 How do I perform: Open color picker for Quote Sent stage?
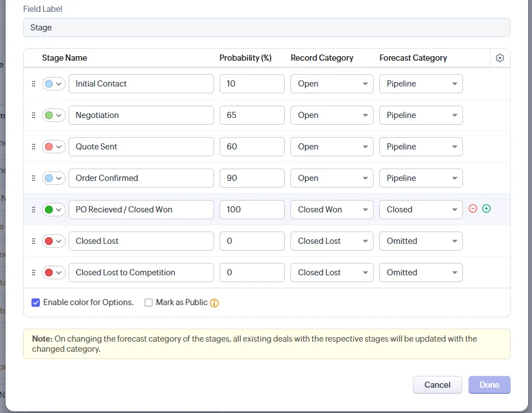(53, 147)
